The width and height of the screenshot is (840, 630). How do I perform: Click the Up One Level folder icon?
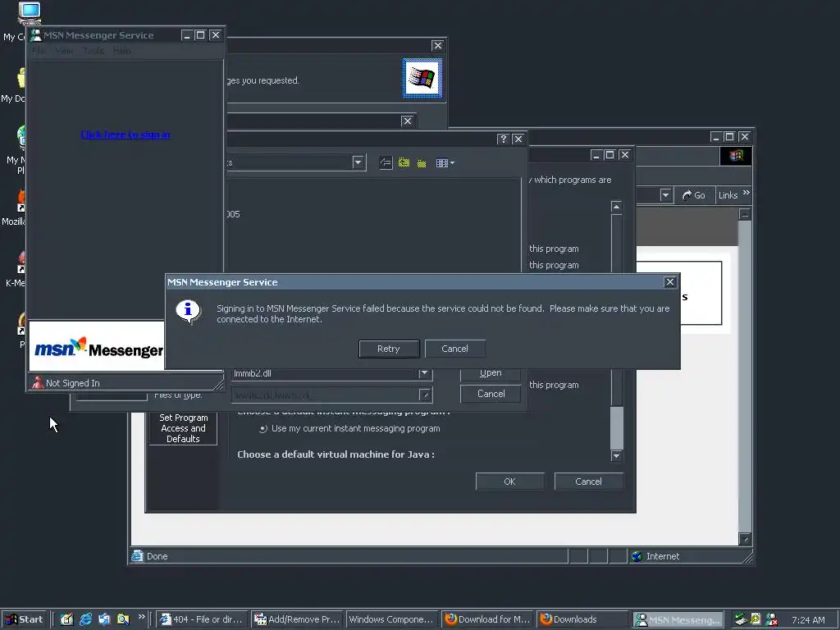404,163
